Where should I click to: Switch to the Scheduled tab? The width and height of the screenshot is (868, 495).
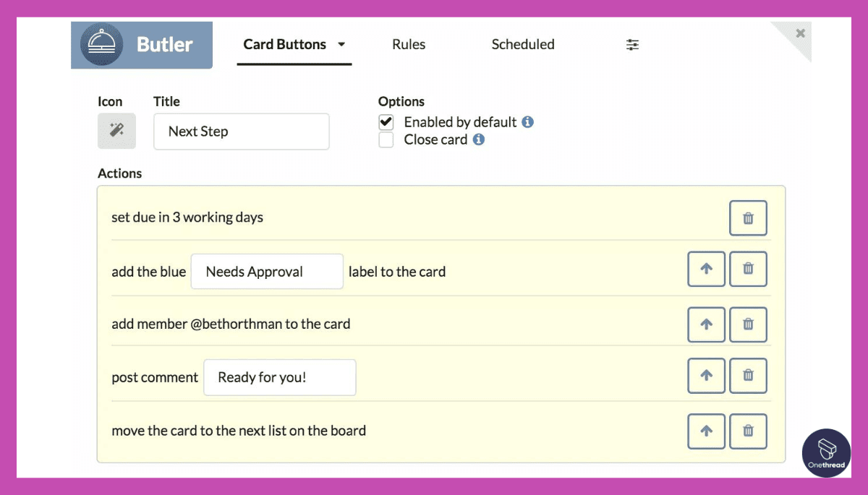[522, 44]
